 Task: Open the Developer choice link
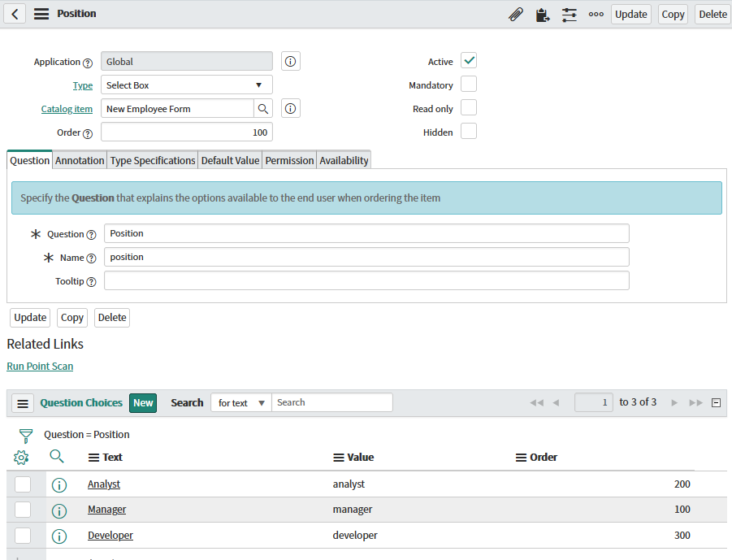[110, 536]
